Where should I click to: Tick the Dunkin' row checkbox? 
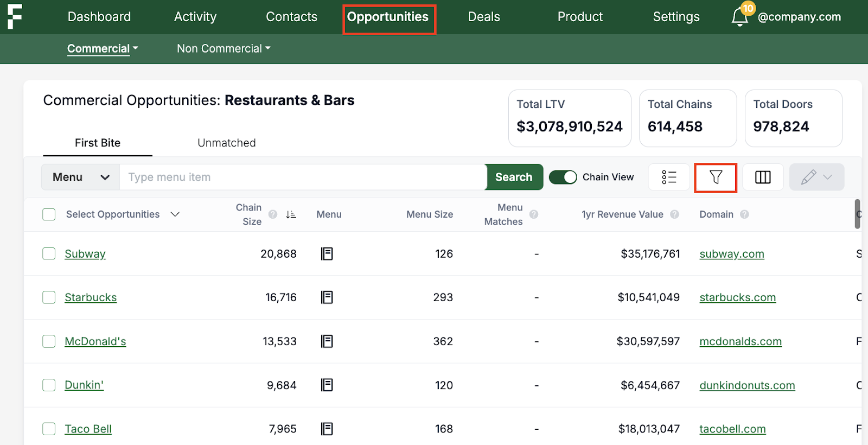pos(49,385)
